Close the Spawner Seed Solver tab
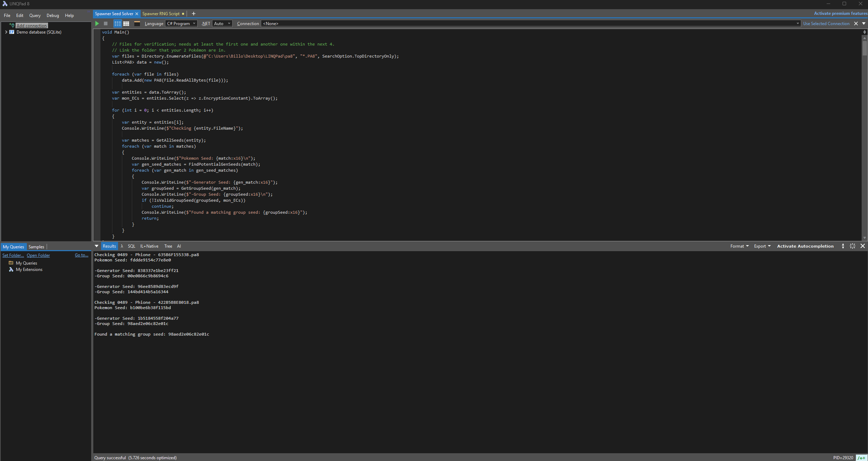This screenshot has height=461, width=868. point(137,14)
